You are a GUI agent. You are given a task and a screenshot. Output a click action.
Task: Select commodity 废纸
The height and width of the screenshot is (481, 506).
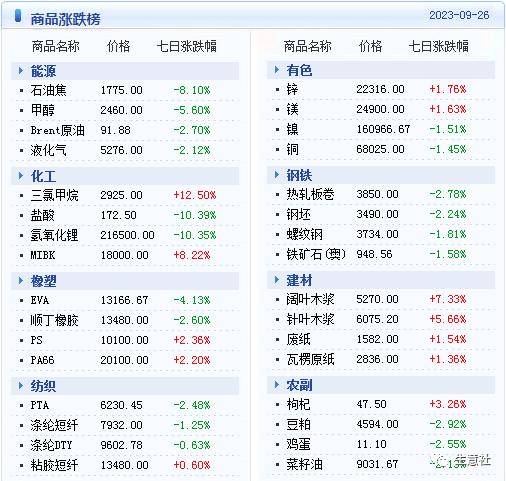(x=298, y=339)
